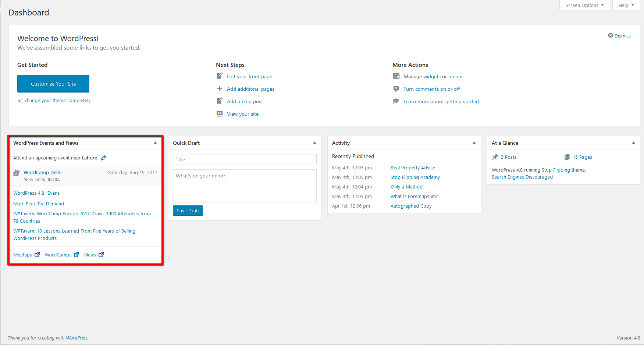Open the widgets link in Manage row

coord(432,76)
